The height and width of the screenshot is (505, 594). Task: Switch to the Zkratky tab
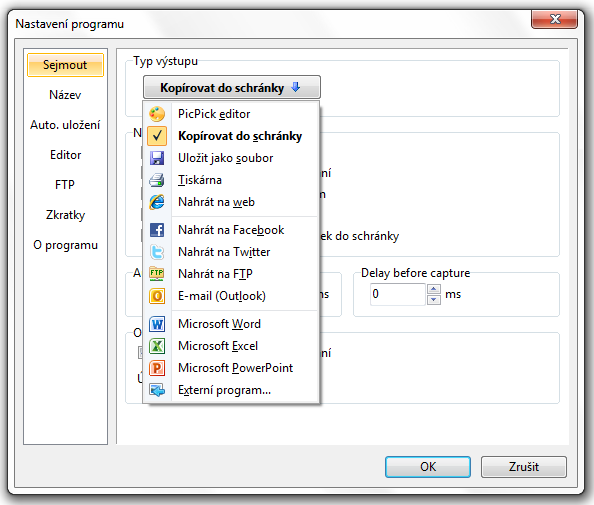point(65,215)
